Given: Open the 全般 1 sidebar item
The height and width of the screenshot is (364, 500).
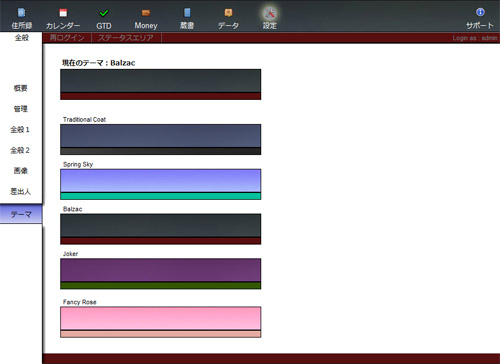Looking at the screenshot, I should (20, 129).
